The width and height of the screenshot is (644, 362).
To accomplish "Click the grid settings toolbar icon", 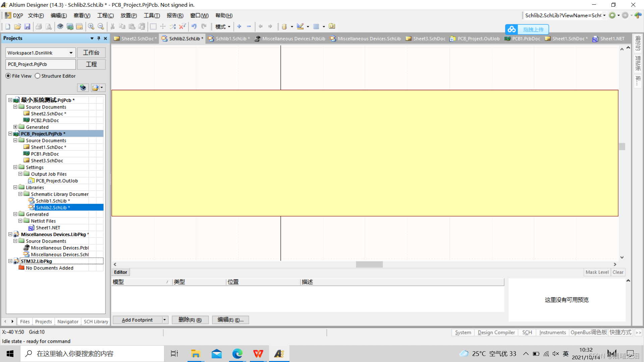I will [316, 26].
